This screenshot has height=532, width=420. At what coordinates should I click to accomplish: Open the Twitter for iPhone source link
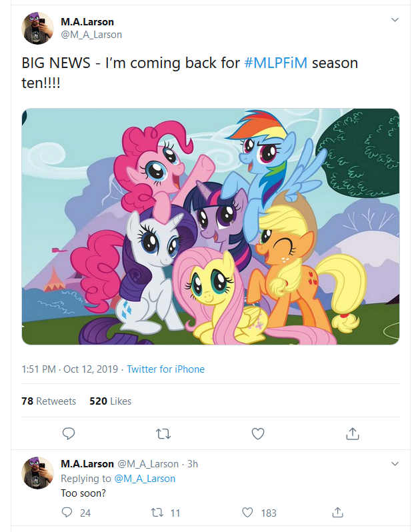tap(165, 369)
